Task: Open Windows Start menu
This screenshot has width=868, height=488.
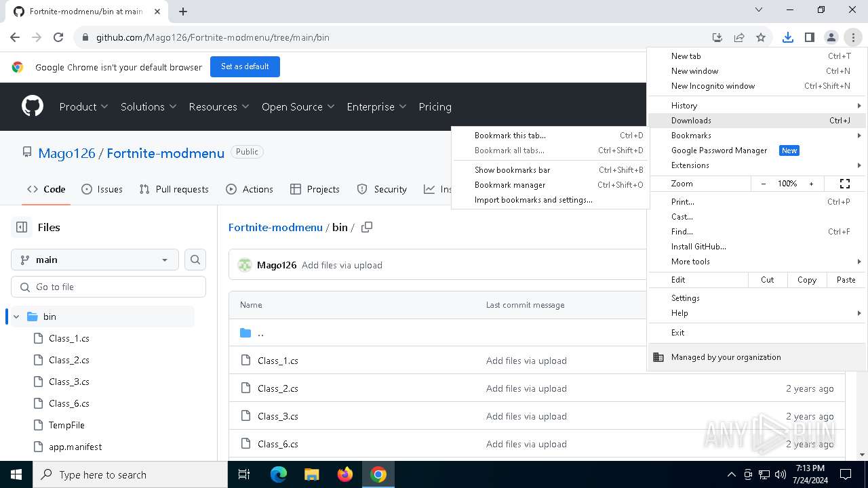Action: pyautogui.click(x=16, y=474)
